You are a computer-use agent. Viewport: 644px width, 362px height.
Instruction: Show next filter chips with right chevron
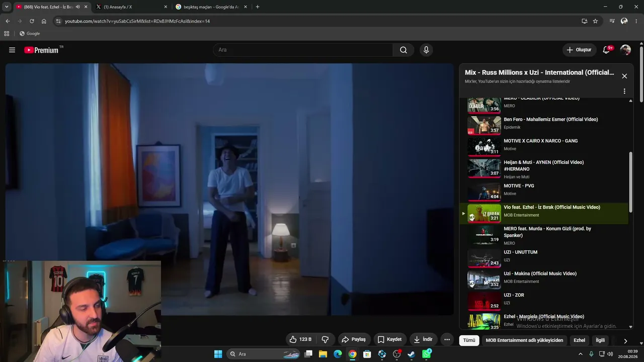[x=625, y=340]
